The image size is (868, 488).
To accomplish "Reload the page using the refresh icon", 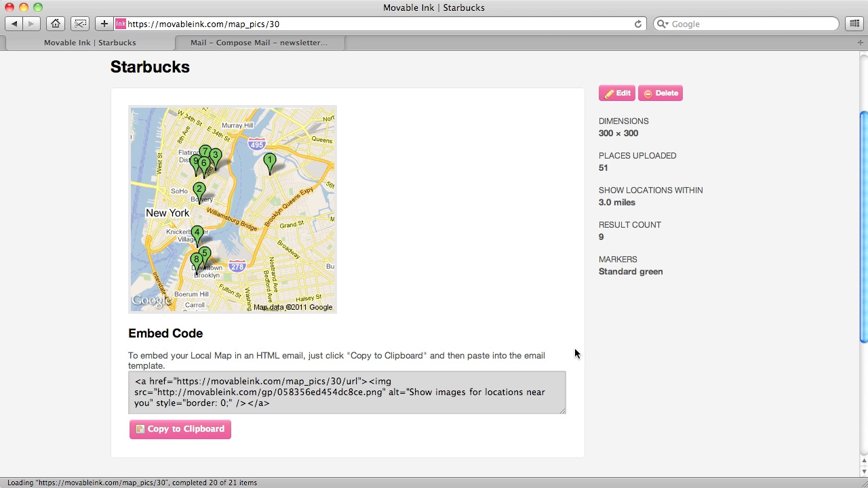I will pos(637,24).
